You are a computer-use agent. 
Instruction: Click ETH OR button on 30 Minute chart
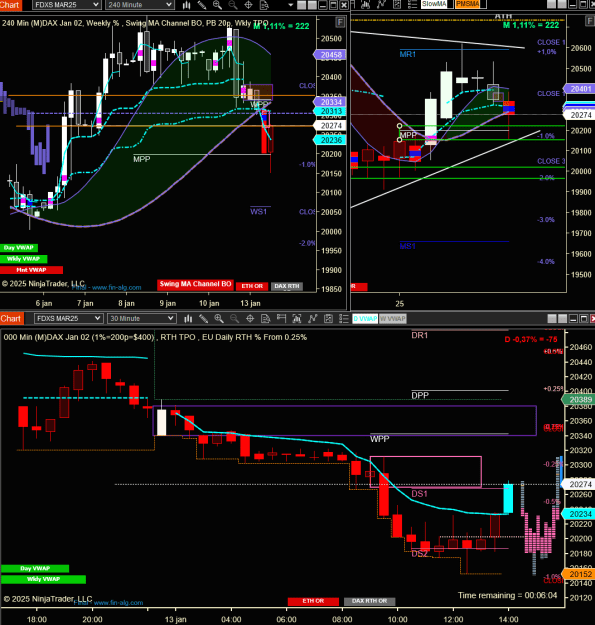click(313, 601)
